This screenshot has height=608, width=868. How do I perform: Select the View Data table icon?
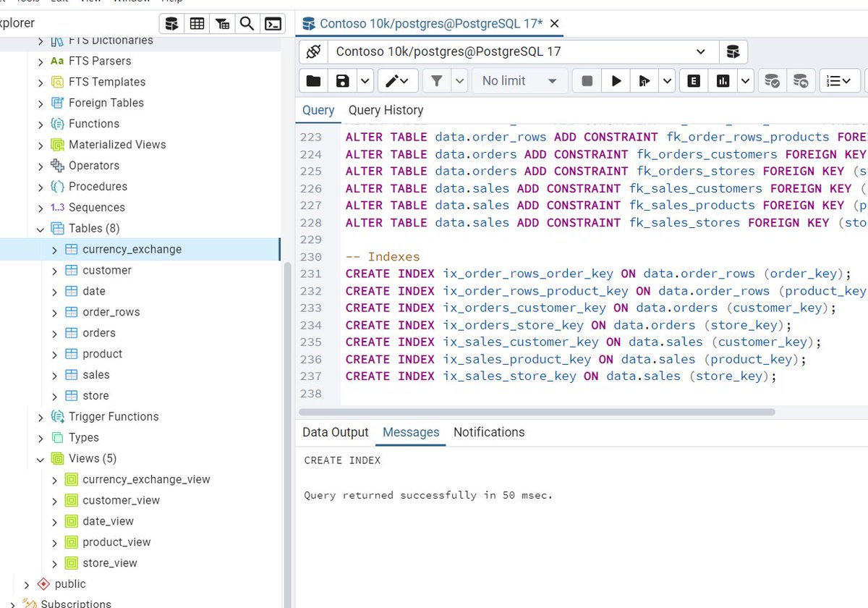197,23
